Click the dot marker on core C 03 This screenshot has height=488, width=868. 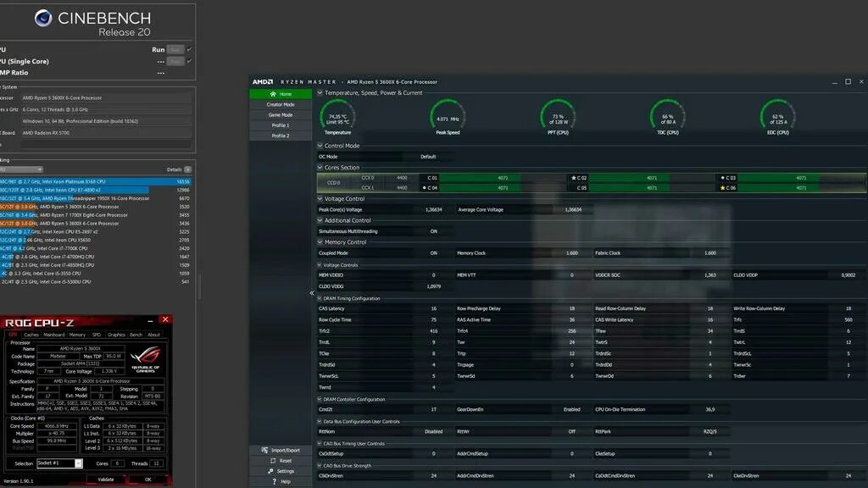click(722, 178)
